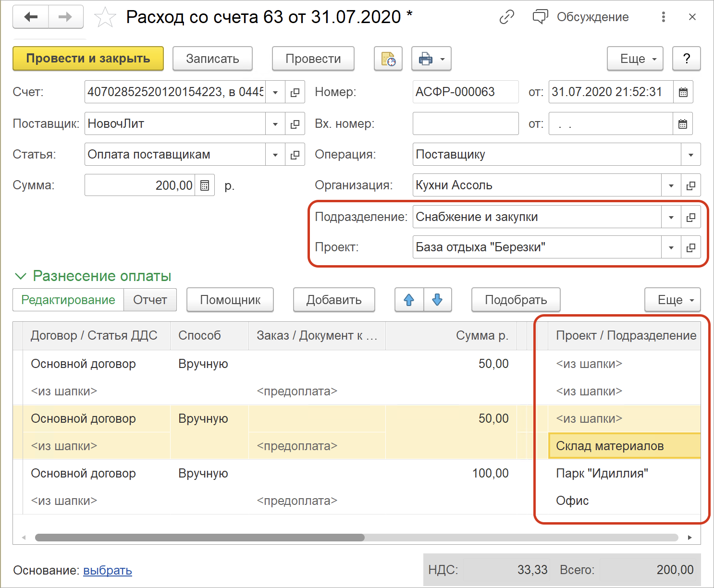The width and height of the screenshot is (714, 588).
Task: Move payment row down with blue arrow
Action: coord(437,300)
